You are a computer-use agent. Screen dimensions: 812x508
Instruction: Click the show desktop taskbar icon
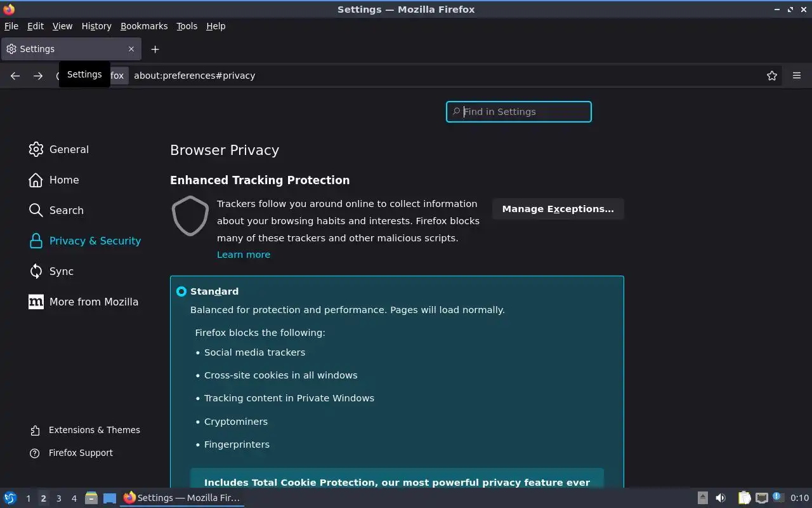click(110, 498)
